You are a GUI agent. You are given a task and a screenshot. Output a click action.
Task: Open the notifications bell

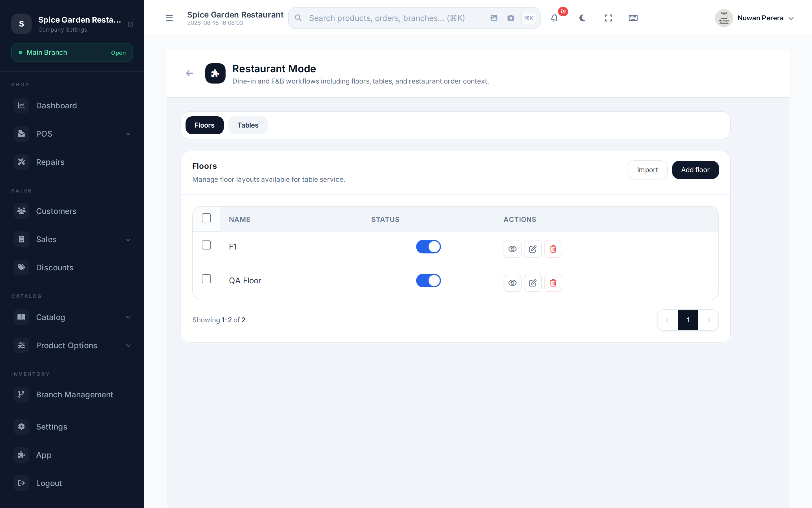(x=554, y=18)
